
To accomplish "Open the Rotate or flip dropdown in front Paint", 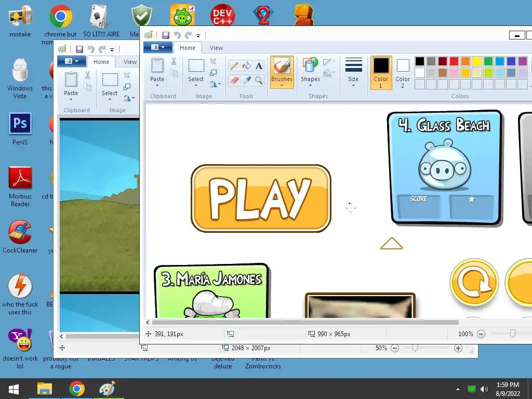I will (x=216, y=84).
